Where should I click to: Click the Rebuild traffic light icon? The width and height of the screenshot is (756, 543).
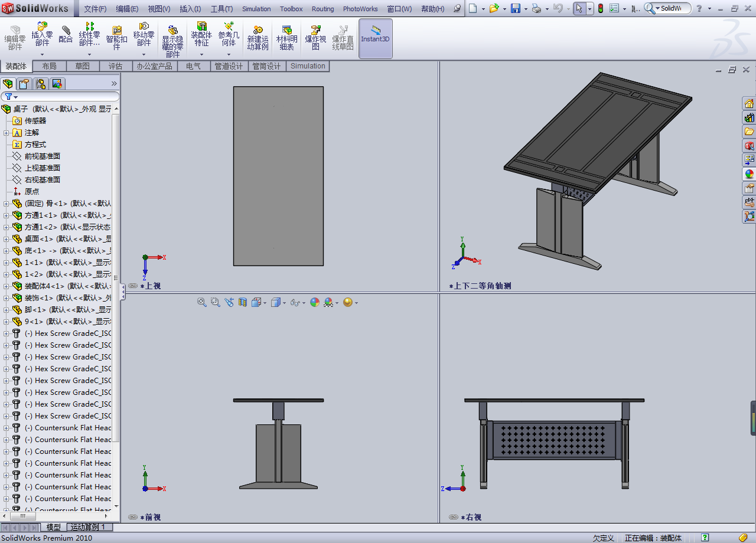coord(601,8)
